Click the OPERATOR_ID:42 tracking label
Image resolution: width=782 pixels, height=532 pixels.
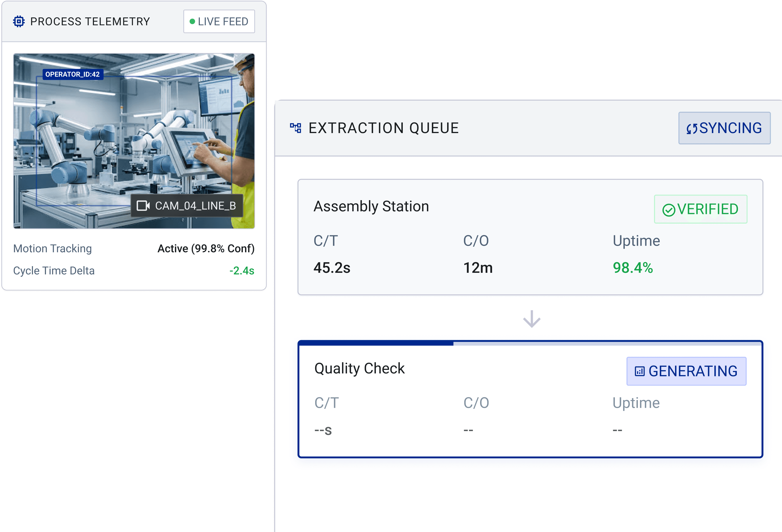pyautogui.click(x=73, y=74)
